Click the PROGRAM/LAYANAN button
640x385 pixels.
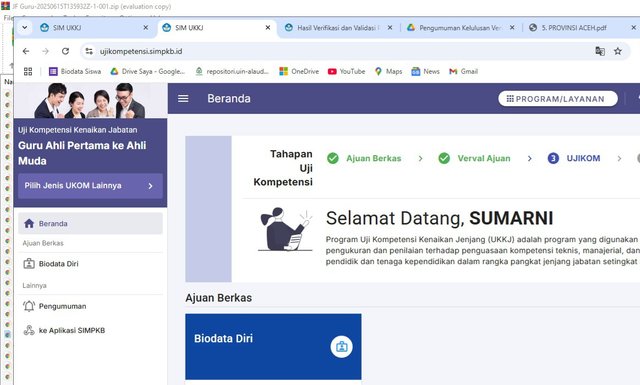[558, 98]
